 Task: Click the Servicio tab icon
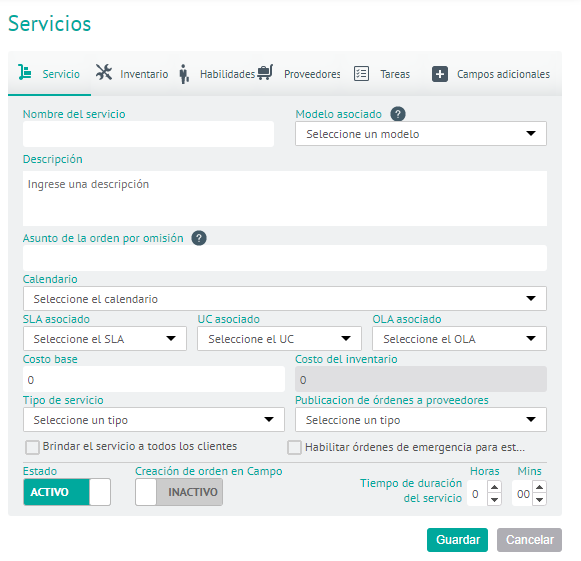click(x=25, y=72)
